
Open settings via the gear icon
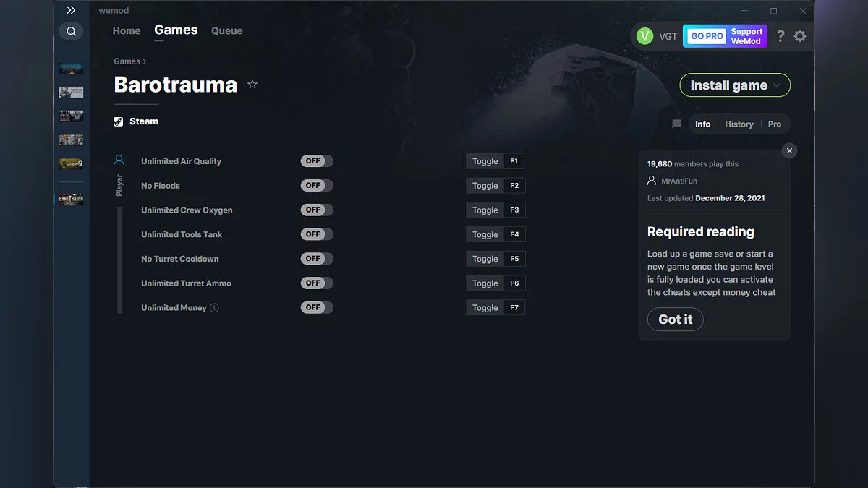[x=799, y=36]
